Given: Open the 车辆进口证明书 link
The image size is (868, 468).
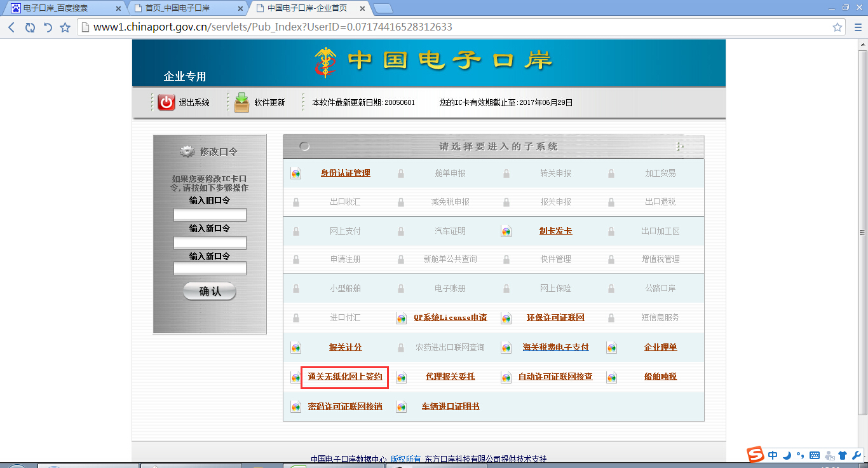Looking at the screenshot, I should pyautogui.click(x=450, y=406).
